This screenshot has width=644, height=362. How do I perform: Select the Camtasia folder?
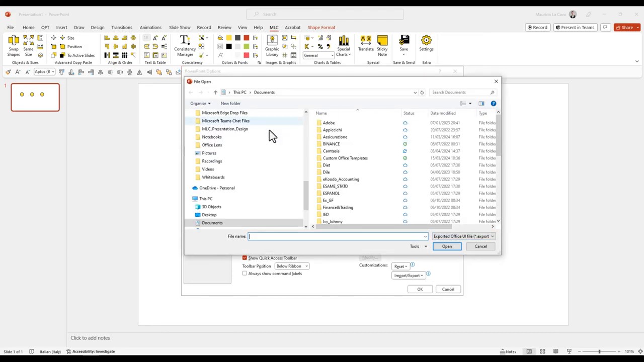click(331, 151)
